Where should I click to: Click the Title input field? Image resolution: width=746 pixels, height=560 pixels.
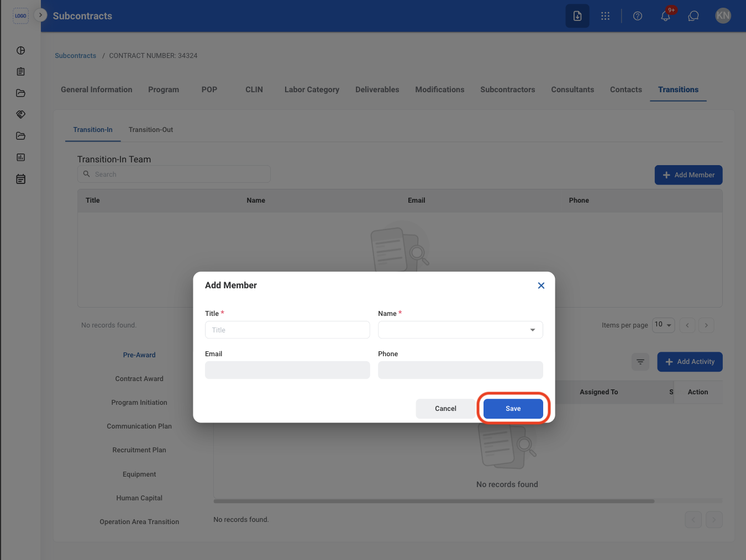[x=287, y=330]
